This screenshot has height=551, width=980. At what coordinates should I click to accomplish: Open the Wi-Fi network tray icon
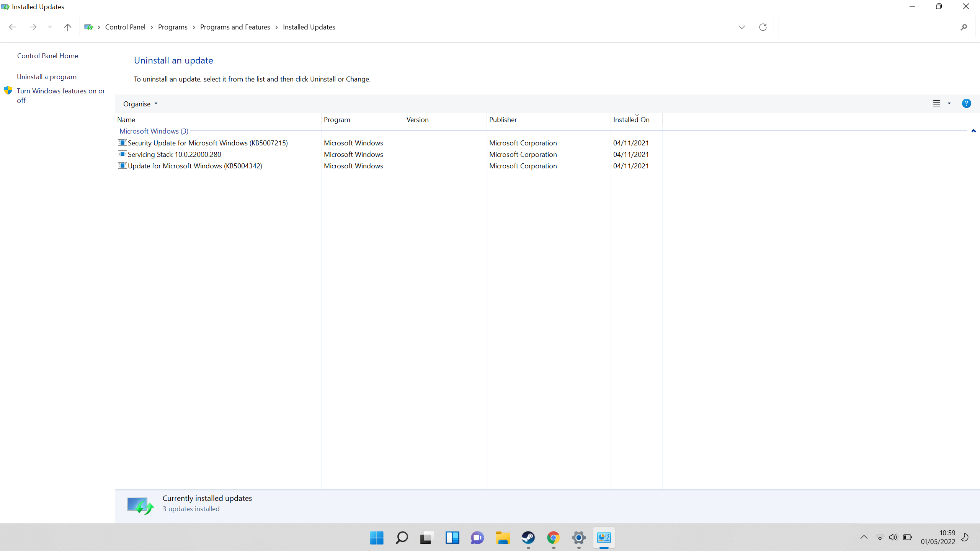(x=880, y=538)
